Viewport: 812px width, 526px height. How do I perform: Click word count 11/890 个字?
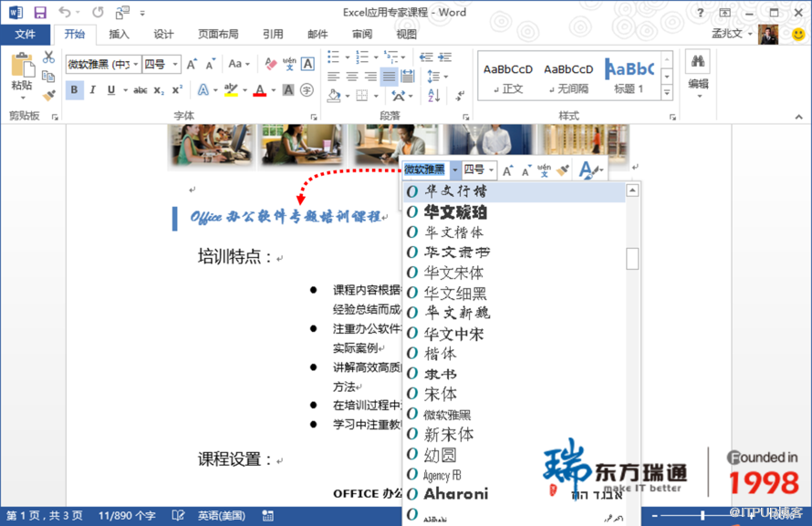[127, 516]
